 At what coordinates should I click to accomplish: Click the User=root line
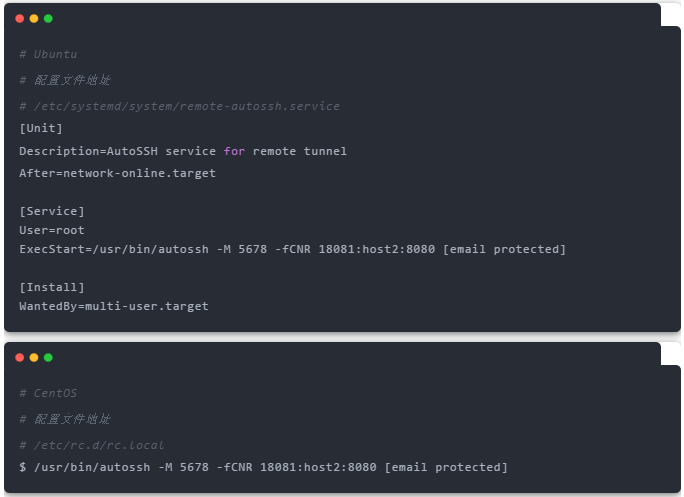pos(52,230)
